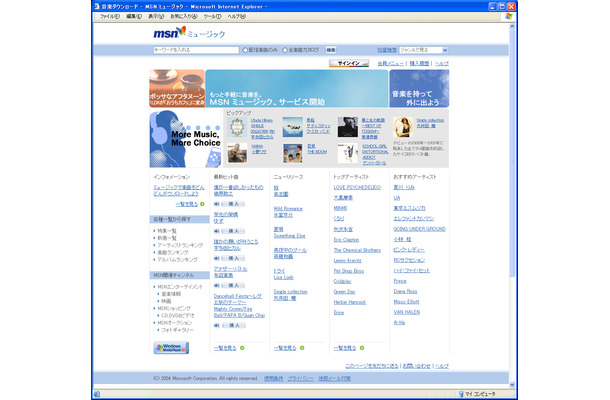Click the MSN ミュージック サービス開始 banner
The image size is (610, 400).
coord(296,88)
